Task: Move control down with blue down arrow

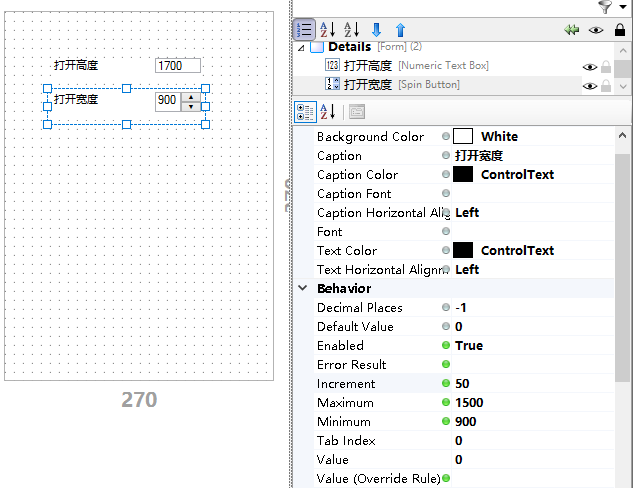Action: (376, 29)
